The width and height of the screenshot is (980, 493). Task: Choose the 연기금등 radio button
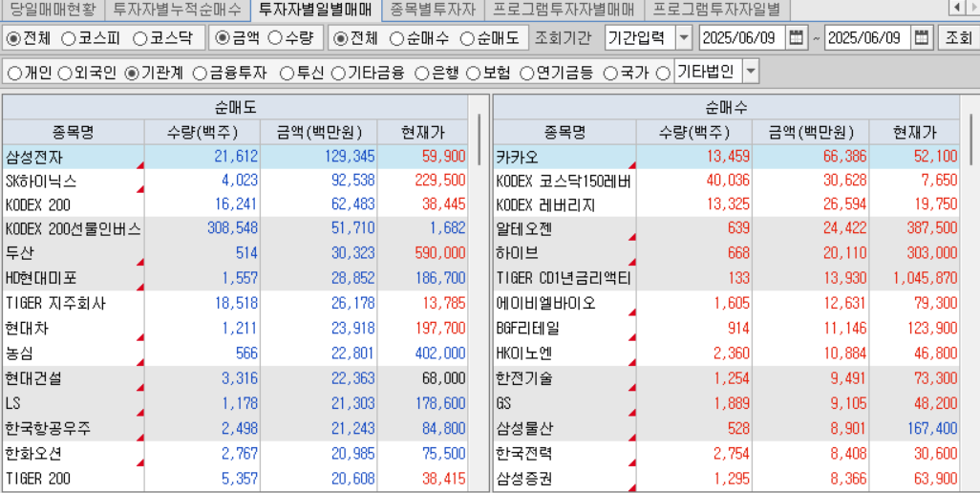coord(527,74)
